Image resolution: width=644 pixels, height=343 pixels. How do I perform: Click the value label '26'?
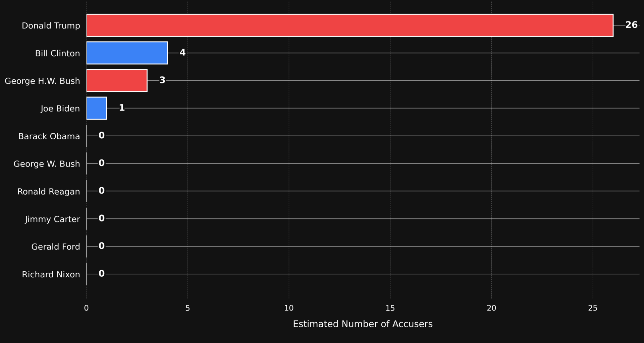631,25
